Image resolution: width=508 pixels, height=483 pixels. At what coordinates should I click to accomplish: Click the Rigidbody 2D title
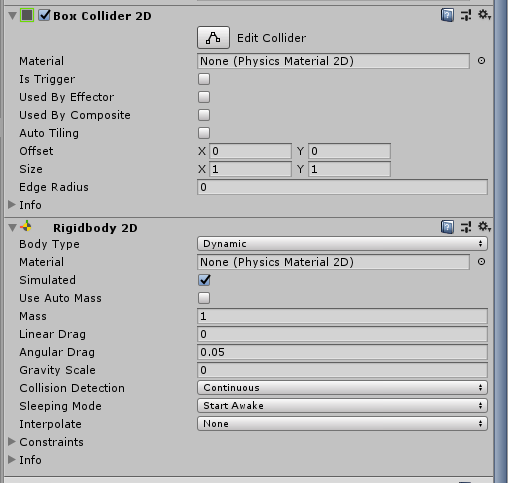pyautogui.click(x=95, y=228)
